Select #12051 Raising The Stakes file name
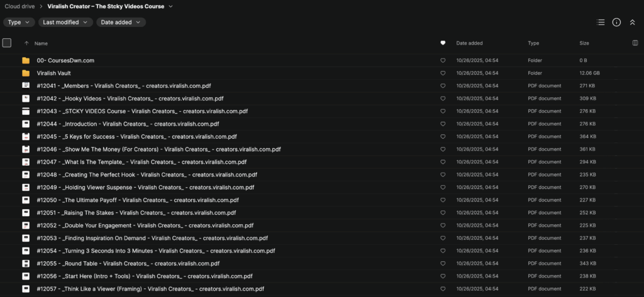This screenshot has width=644, height=297. point(136,213)
